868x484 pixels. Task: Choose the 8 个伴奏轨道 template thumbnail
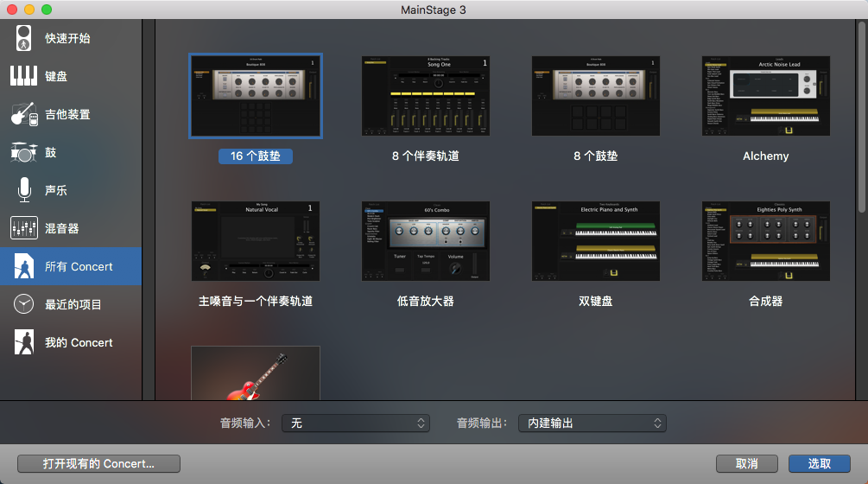(x=425, y=96)
